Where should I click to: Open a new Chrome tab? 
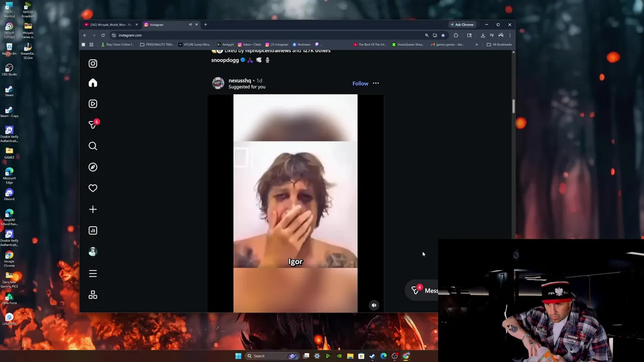click(205, 25)
